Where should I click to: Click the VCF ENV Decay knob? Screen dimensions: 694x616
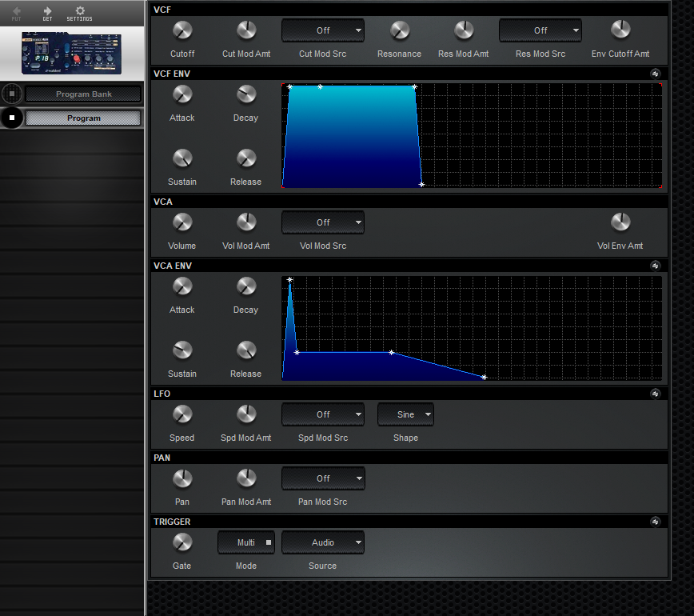tap(246, 94)
